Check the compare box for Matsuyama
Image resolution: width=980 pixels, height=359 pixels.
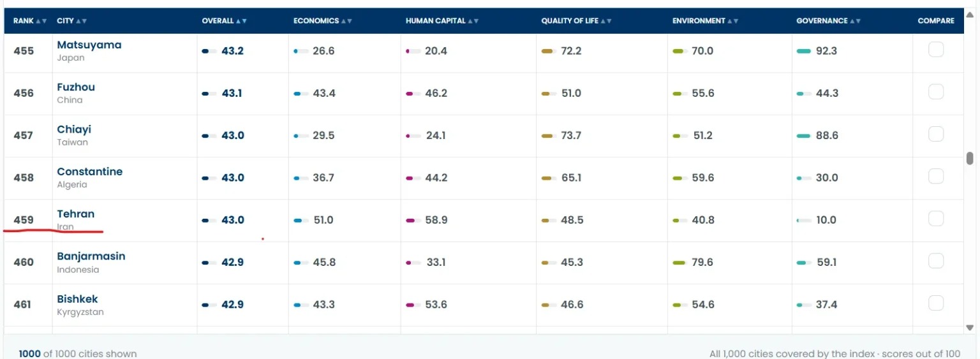coord(936,50)
